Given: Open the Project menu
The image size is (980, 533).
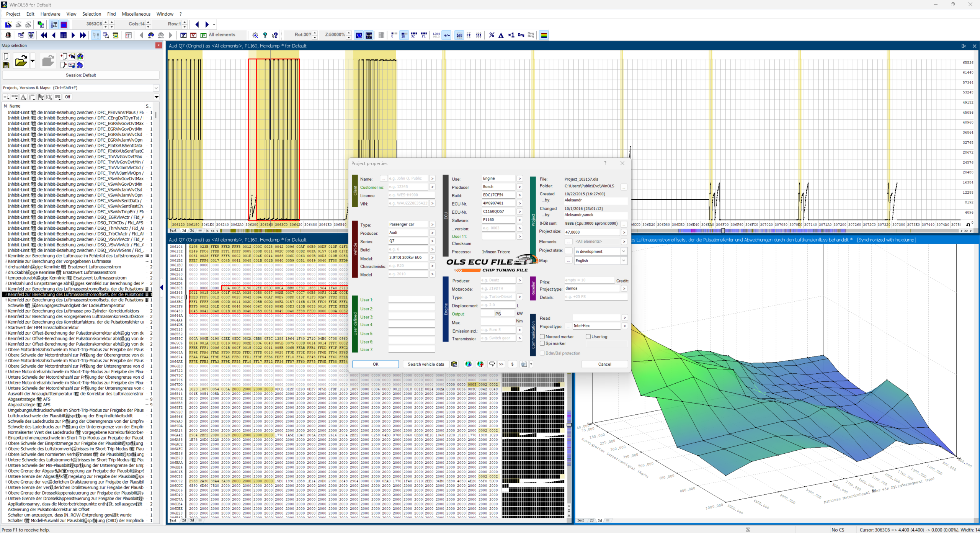Looking at the screenshot, I should pyautogui.click(x=13, y=14).
